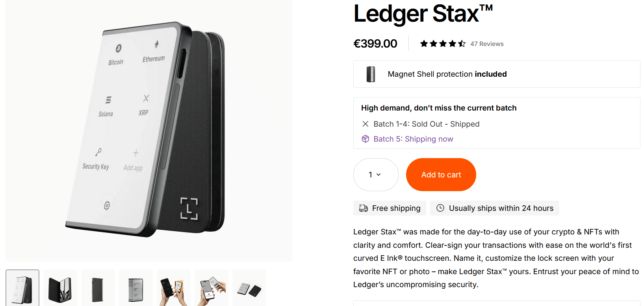644x306 pixels.
Task: Open the quantity dropdown showing 1
Action: click(x=375, y=175)
